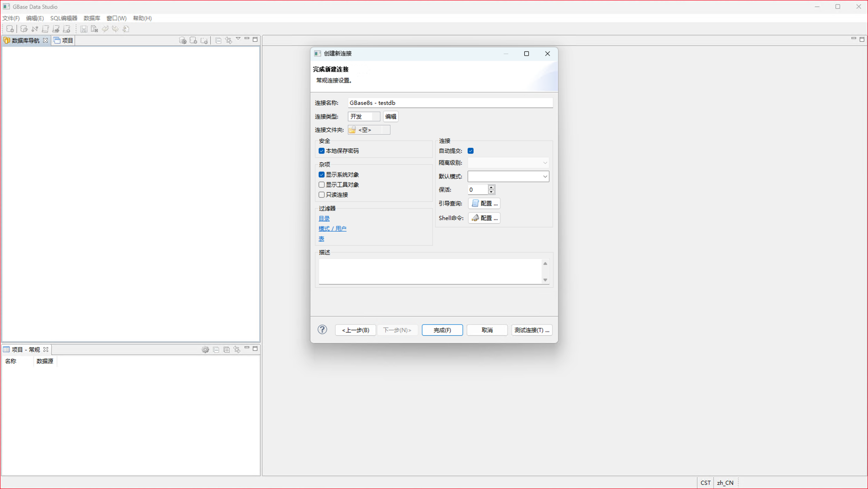Open the view menu arrow in navigator panel
The height and width of the screenshot is (489, 868).
tap(238, 39)
